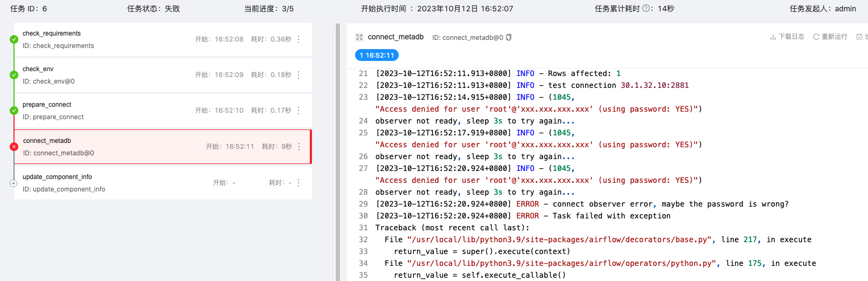Select the update_component_info task row

[x=108, y=183]
